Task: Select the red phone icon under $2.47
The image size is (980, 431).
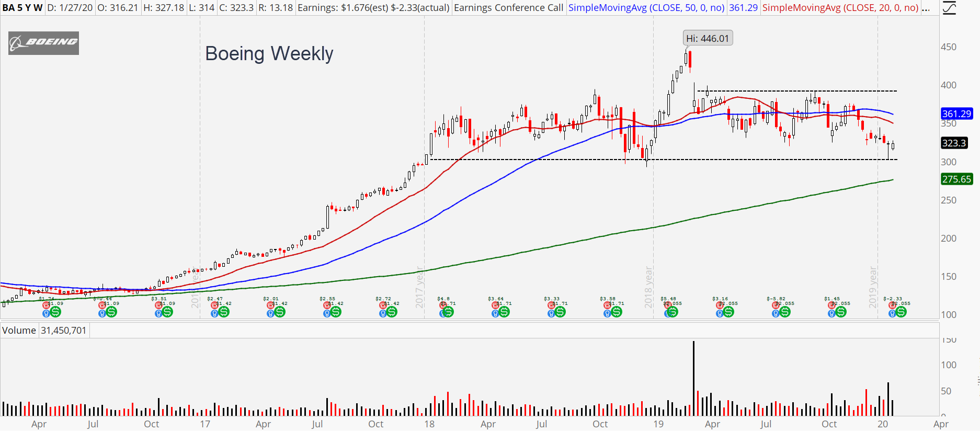Action: [214, 305]
